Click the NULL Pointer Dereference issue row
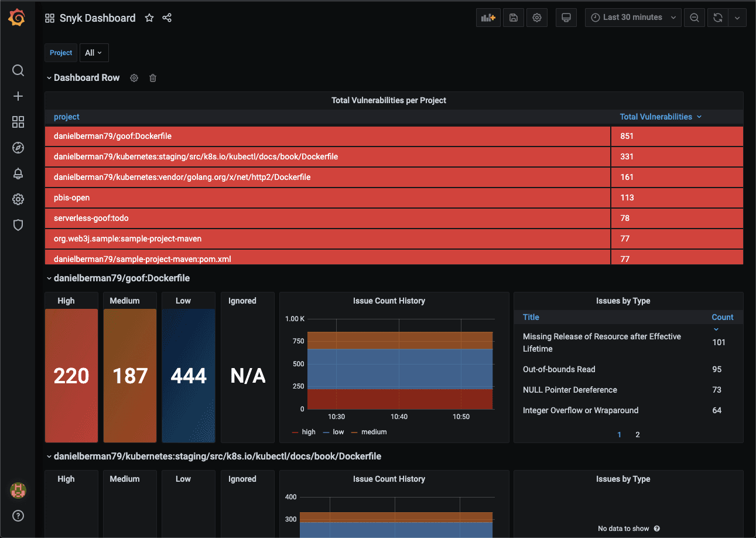 628,390
